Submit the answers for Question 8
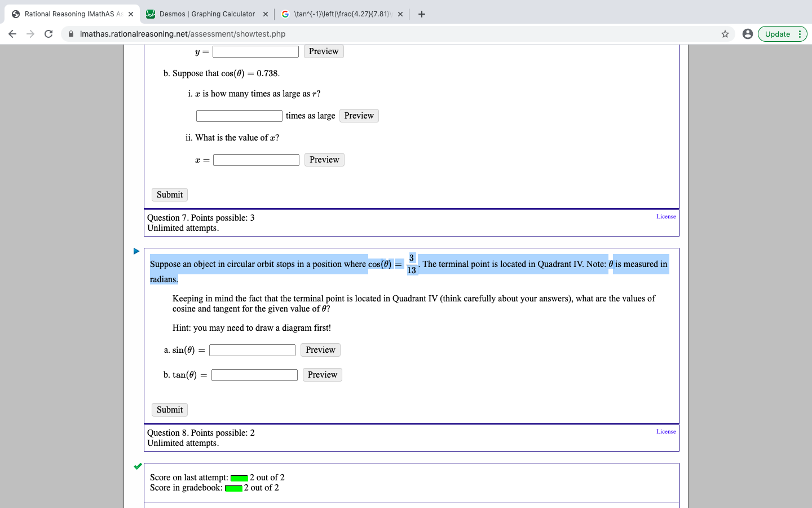This screenshot has width=812, height=508. tap(169, 409)
